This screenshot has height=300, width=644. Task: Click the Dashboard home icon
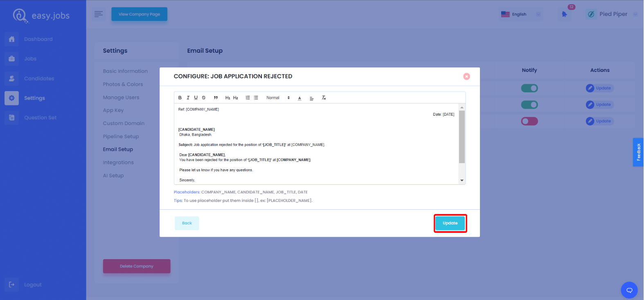click(11, 39)
